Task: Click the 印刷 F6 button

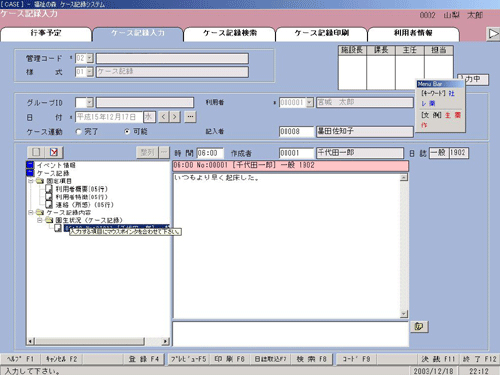Action: (229, 359)
